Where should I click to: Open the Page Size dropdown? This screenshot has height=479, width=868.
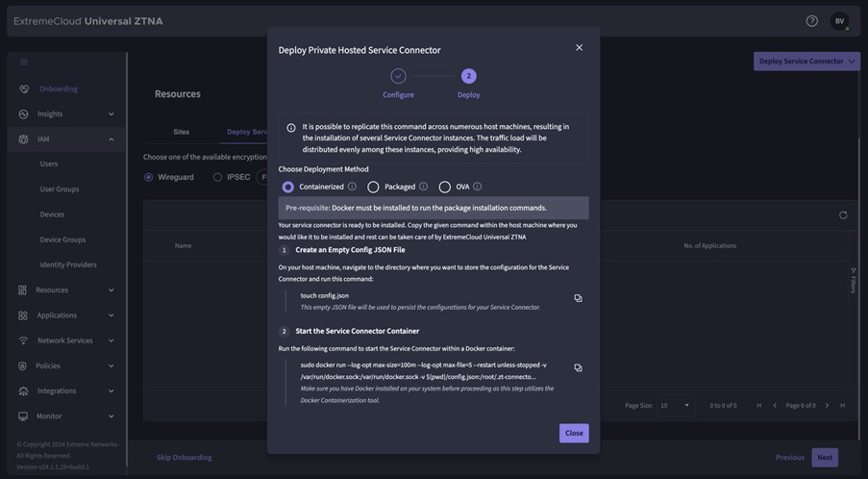(675, 405)
